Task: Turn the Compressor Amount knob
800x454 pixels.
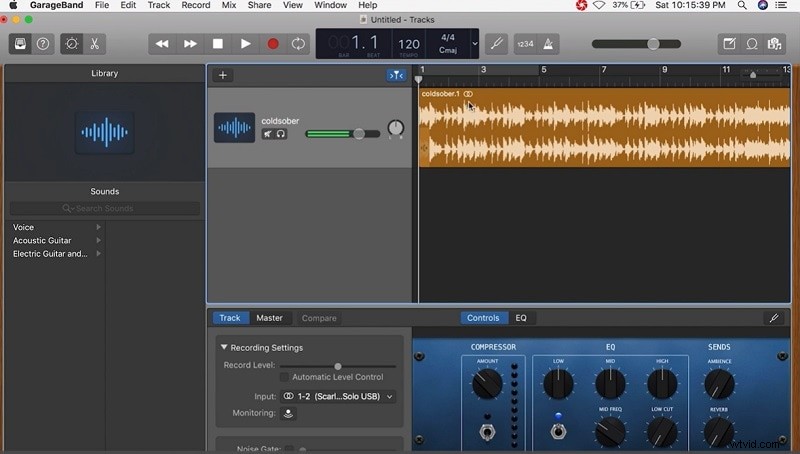Action: point(487,384)
